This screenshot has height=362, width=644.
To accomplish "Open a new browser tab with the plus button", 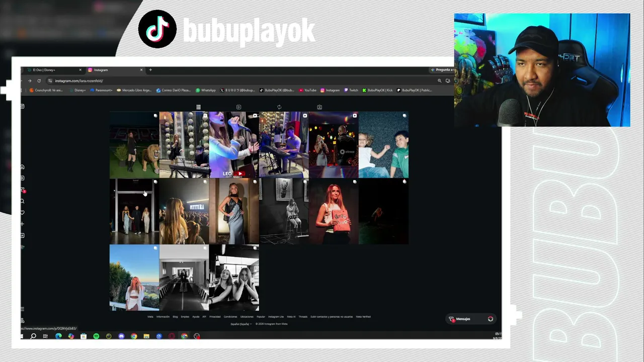I will pyautogui.click(x=150, y=70).
